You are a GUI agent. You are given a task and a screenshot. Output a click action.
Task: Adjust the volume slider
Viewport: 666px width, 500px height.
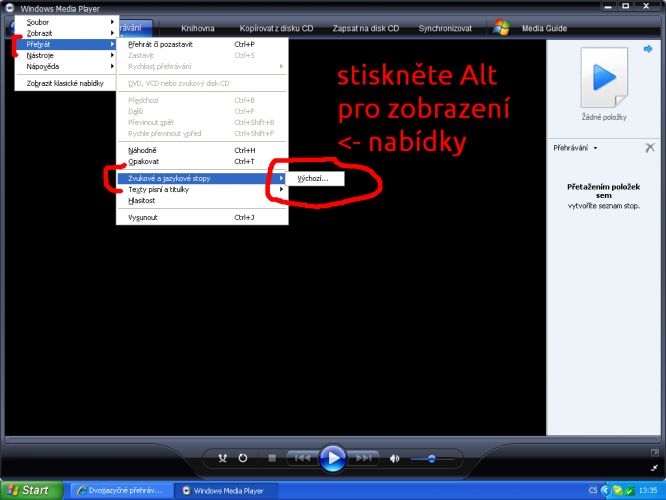pos(432,459)
